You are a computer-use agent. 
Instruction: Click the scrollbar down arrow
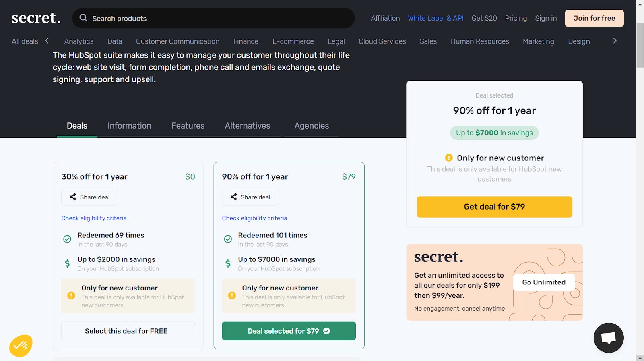pos(640,357)
